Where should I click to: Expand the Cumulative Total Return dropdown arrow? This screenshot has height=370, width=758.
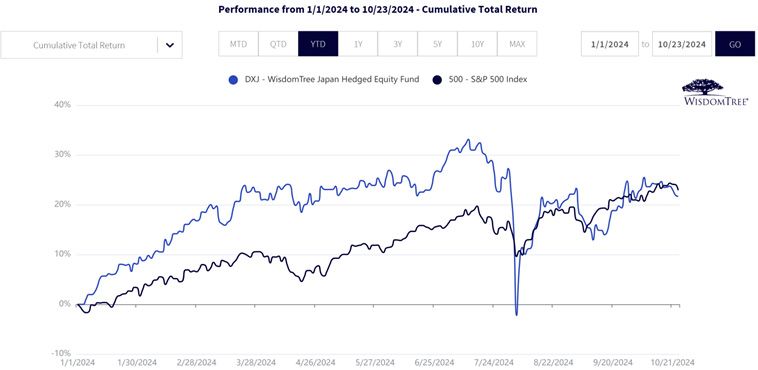[x=170, y=45]
